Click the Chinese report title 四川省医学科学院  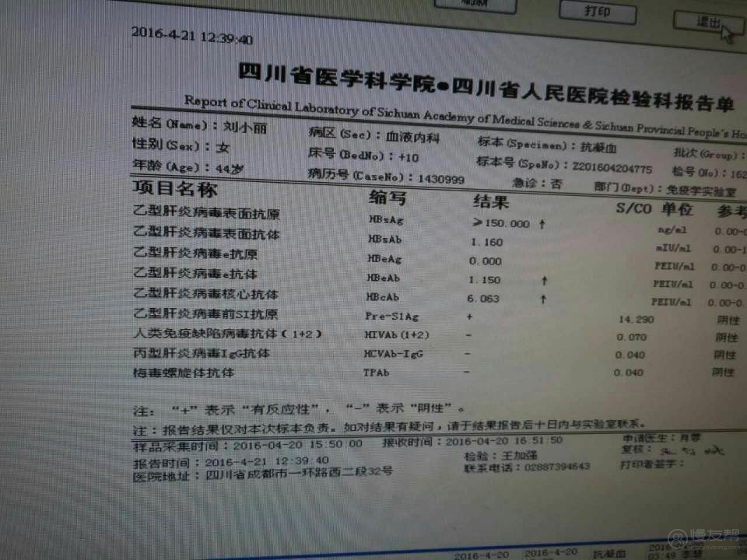tap(336, 77)
